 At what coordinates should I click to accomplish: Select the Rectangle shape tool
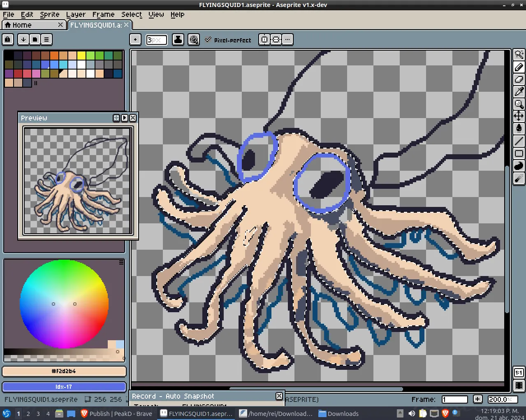point(519,153)
